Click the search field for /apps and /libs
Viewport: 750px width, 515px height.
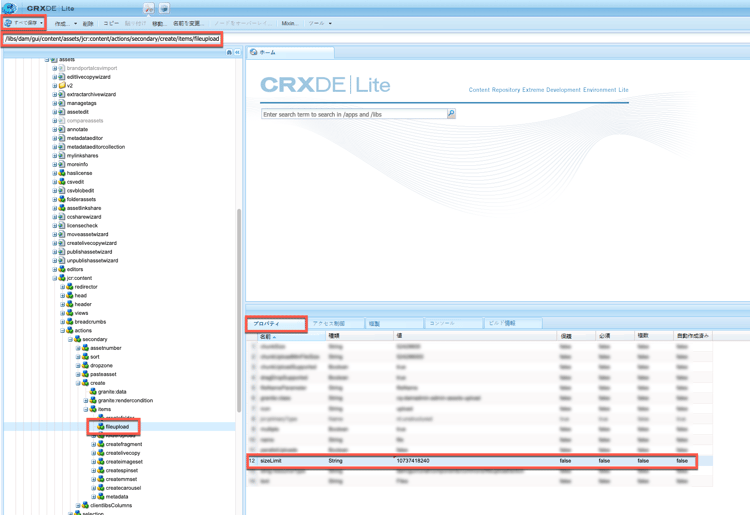(354, 114)
